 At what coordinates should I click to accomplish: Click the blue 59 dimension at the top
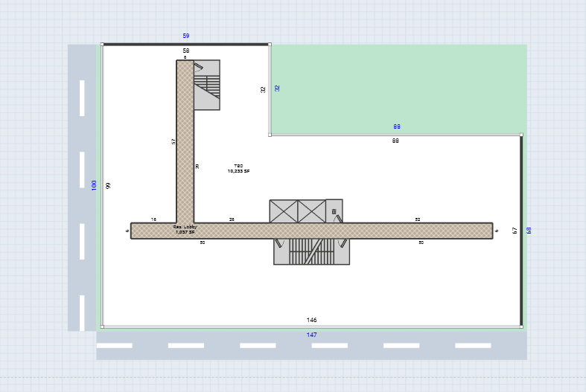click(186, 36)
